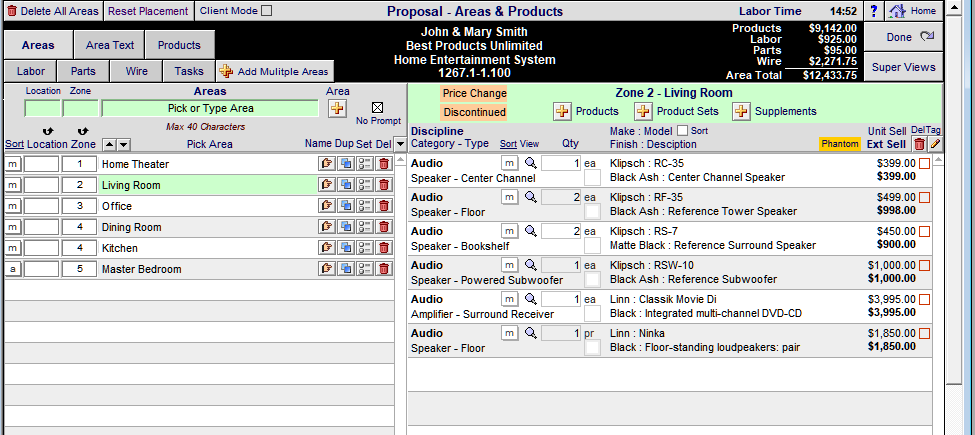Delete the Office area

[x=384, y=206]
